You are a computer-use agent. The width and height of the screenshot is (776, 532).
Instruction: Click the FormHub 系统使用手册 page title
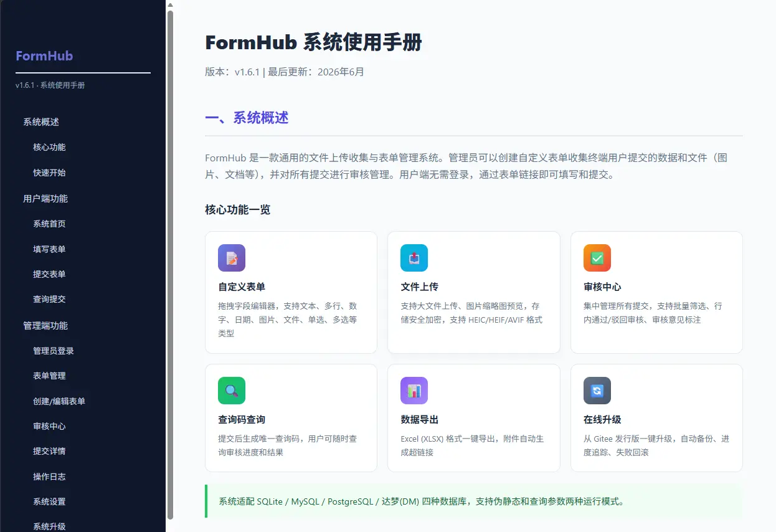coord(313,42)
